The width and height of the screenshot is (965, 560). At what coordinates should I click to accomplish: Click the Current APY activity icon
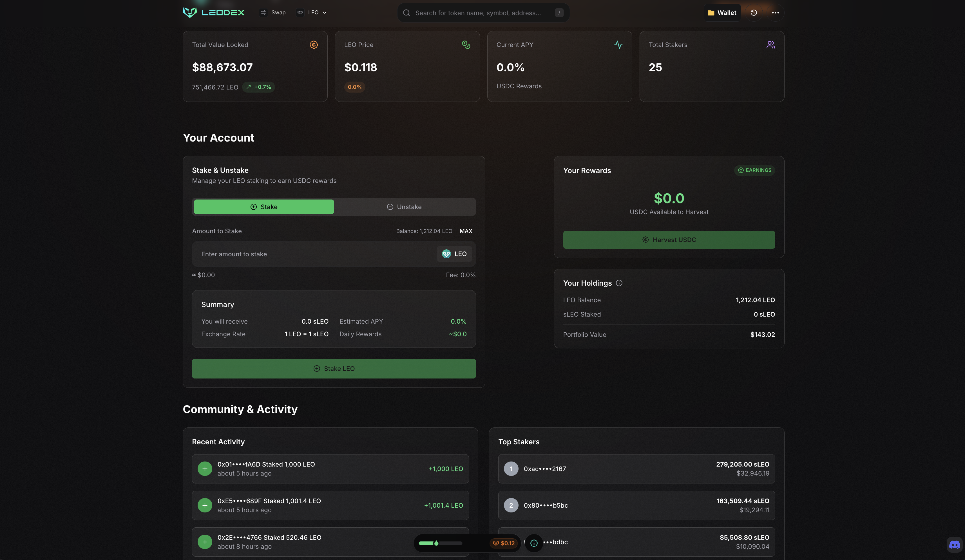click(x=618, y=45)
